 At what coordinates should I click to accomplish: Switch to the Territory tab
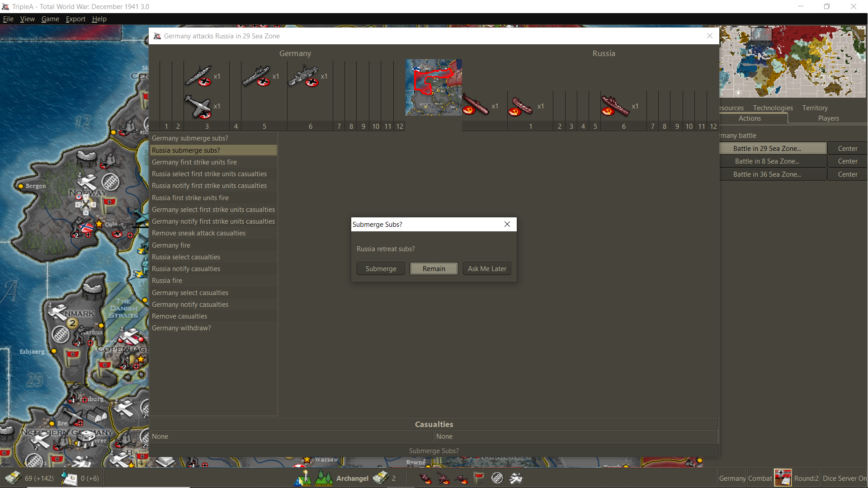tap(815, 108)
